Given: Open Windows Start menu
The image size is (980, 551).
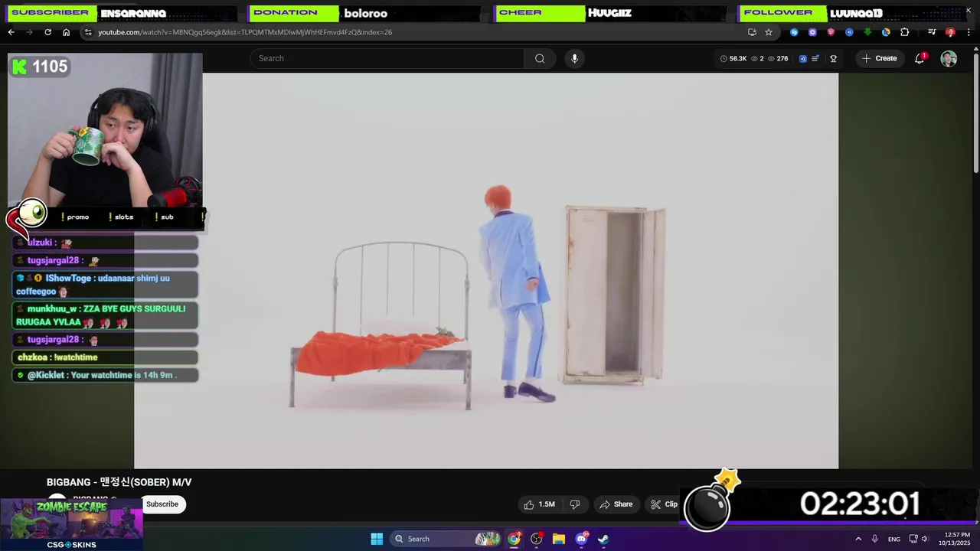Looking at the screenshot, I should click(377, 539).
